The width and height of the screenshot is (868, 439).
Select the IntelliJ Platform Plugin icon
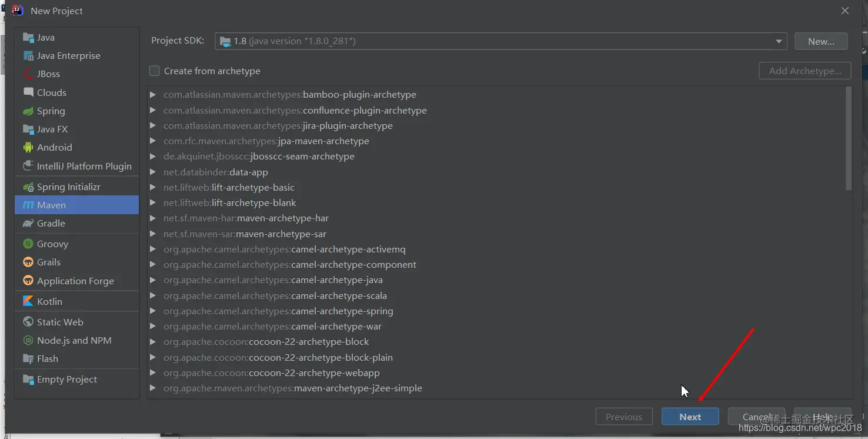tap(28, 166)
